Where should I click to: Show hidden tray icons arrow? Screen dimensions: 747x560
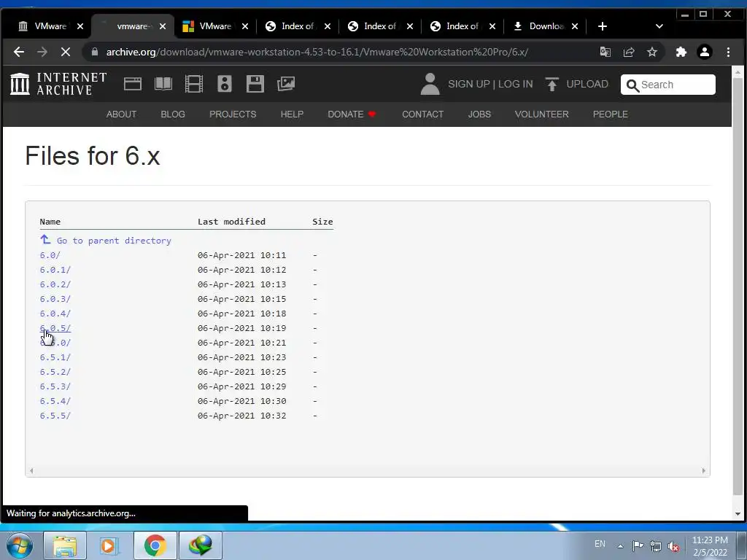point(620,546)
